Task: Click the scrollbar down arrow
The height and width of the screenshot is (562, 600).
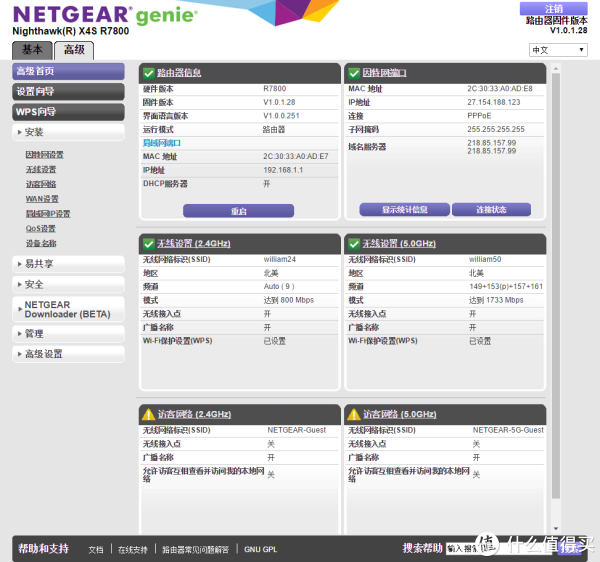Action: (x=556, y=529)
